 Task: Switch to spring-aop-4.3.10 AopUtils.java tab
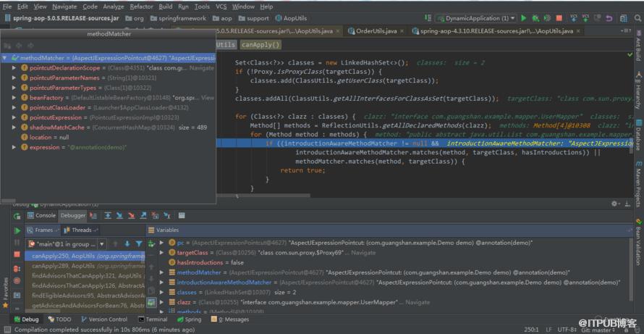click(x=496, y=31)
